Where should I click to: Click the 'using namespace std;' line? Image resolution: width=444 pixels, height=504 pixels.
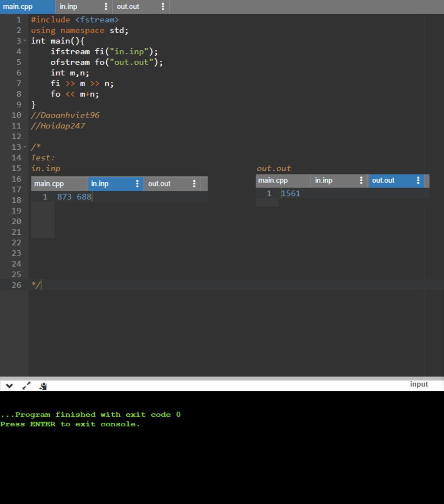point(80,30)
